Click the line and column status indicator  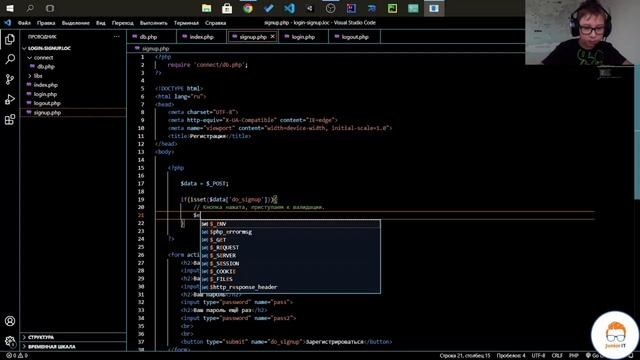[x=465, y=356]
